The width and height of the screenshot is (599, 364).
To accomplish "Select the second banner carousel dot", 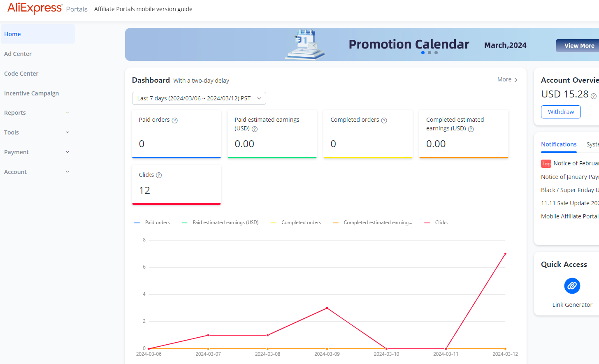I will point(430,53).
